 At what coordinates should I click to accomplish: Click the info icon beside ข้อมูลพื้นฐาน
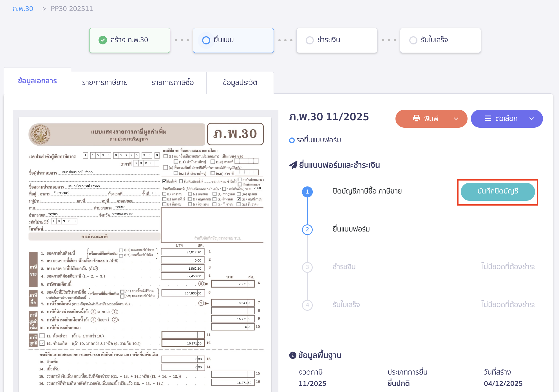tap(293, 355)
